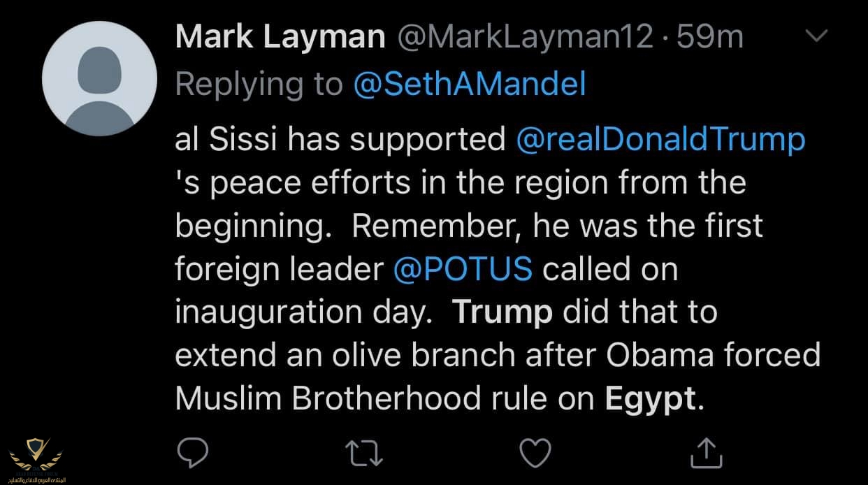Tap the reply speech bubble icon

coord(192,453)
